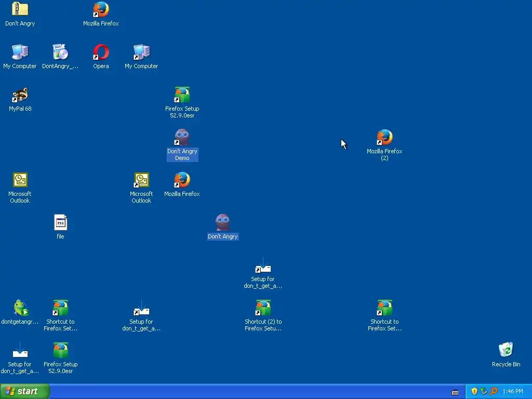532x399 pixels.
Task: Select Microsoft Outlook shortcut with arrow overlay
Action: tap(141, 180)
